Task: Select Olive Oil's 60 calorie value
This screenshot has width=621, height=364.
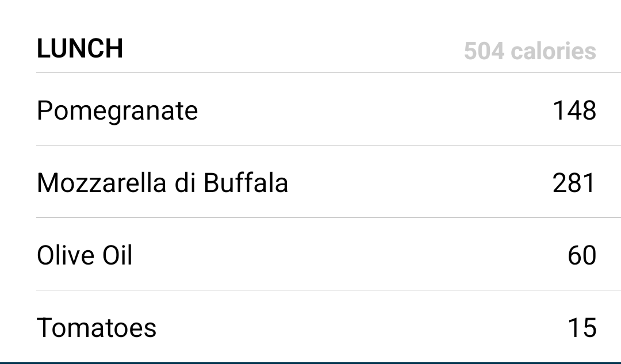Action: coord(582,255)
